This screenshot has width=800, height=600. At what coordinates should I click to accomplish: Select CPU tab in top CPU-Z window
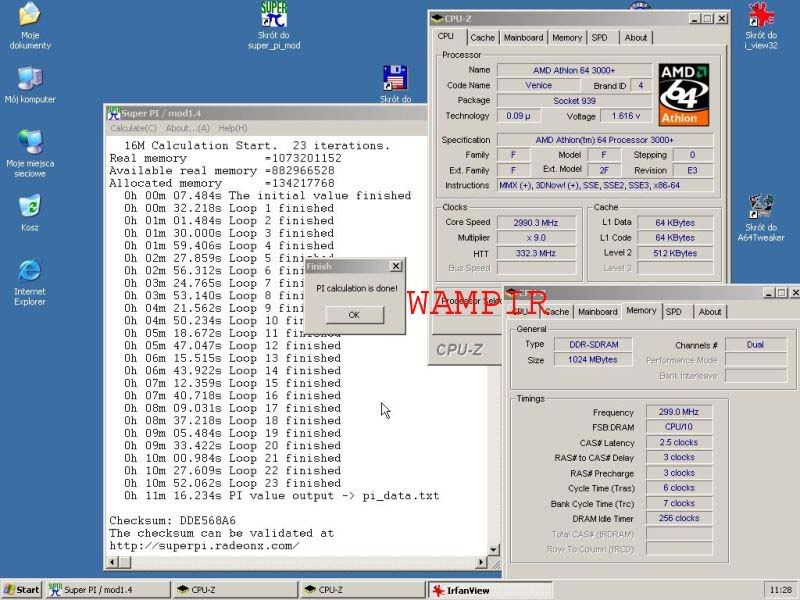coord(446,36)
